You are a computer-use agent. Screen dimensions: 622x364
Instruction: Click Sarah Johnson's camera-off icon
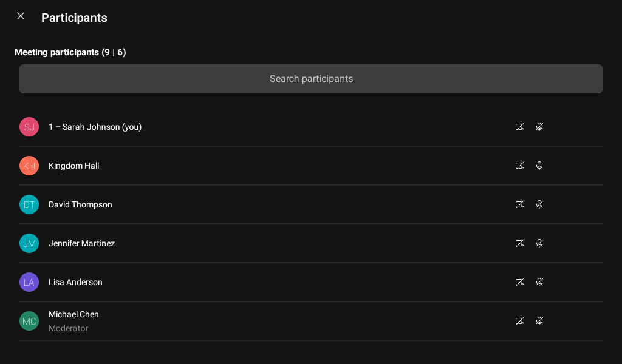point(520,127)
